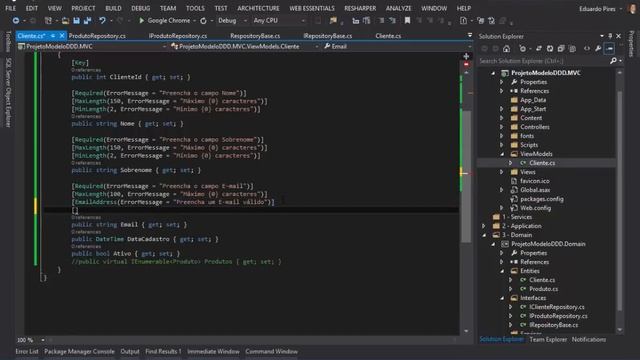Switch to the RepositoryBase.cs tab
The height and width of the screenshot is (360, 640).
(x=255, y=36)
